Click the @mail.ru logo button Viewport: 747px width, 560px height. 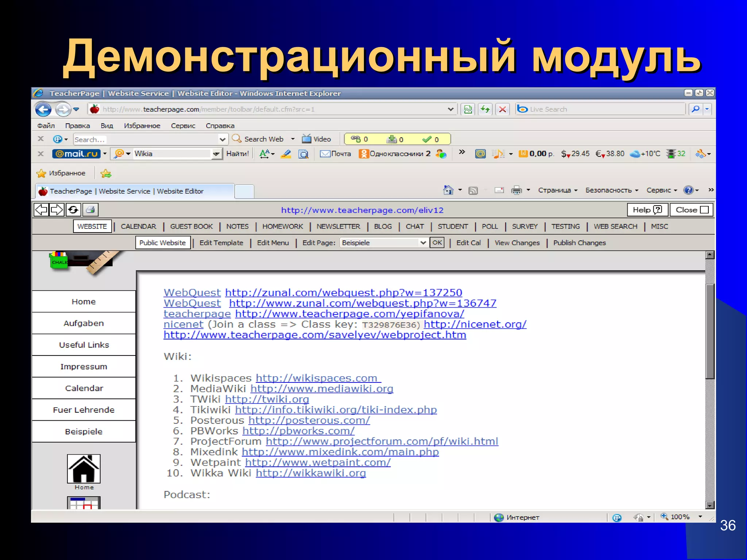77,153
